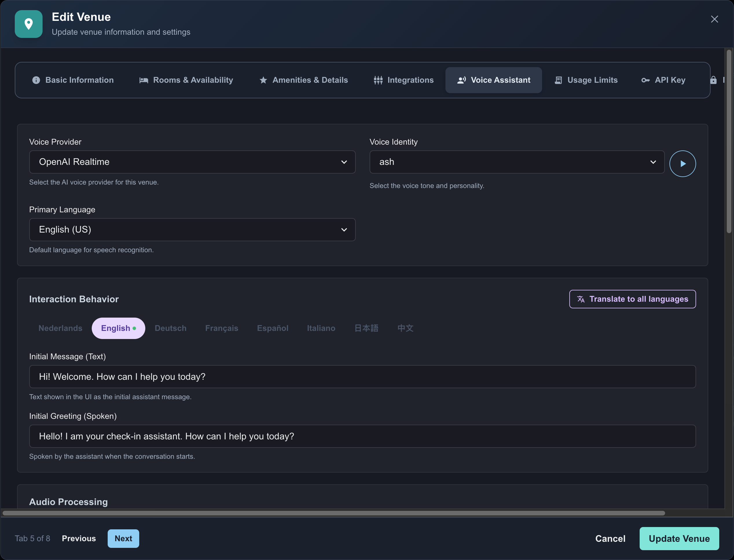Viewport: 734px width, 560px height.
Task: Click the Initial Message (Text) field
Action: pos(362,377)
